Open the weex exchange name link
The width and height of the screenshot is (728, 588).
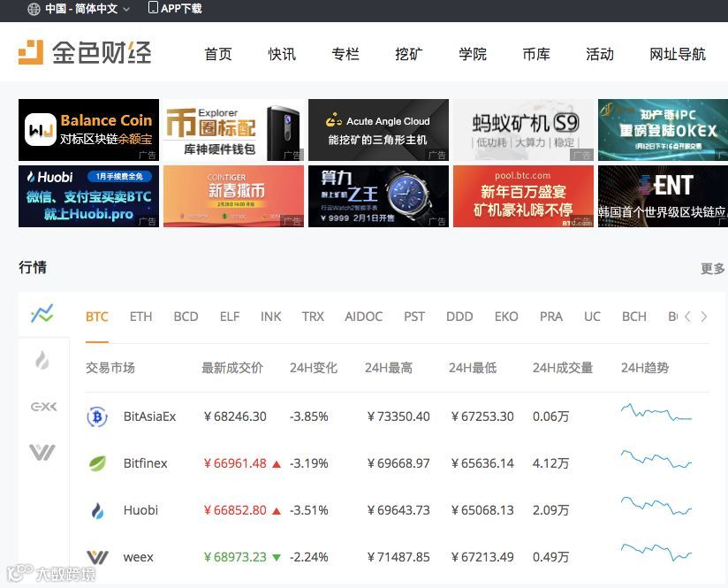139,557
